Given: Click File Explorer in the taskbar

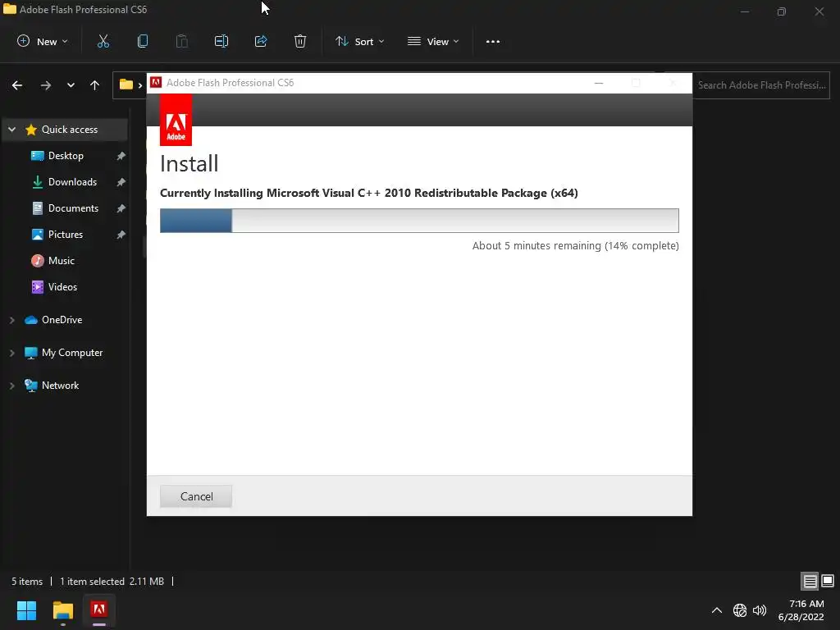Looking at the screenshot, I should point(62,610).
